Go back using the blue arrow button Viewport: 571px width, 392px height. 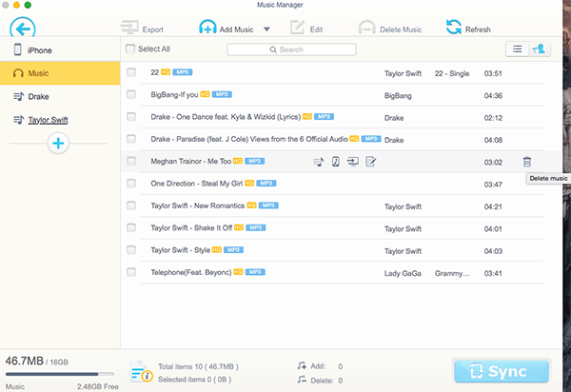23,28
